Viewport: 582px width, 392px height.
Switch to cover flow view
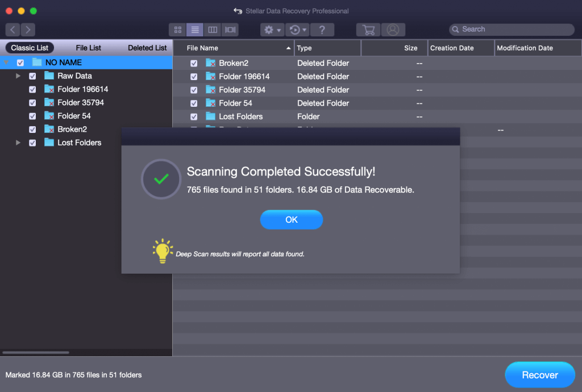[x=230, y=30]
